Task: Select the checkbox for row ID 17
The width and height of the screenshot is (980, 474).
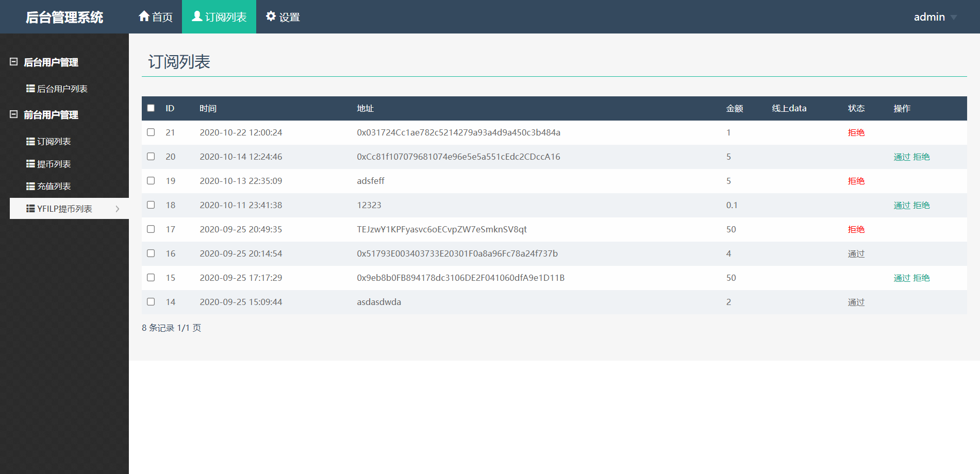Action: 151,229
